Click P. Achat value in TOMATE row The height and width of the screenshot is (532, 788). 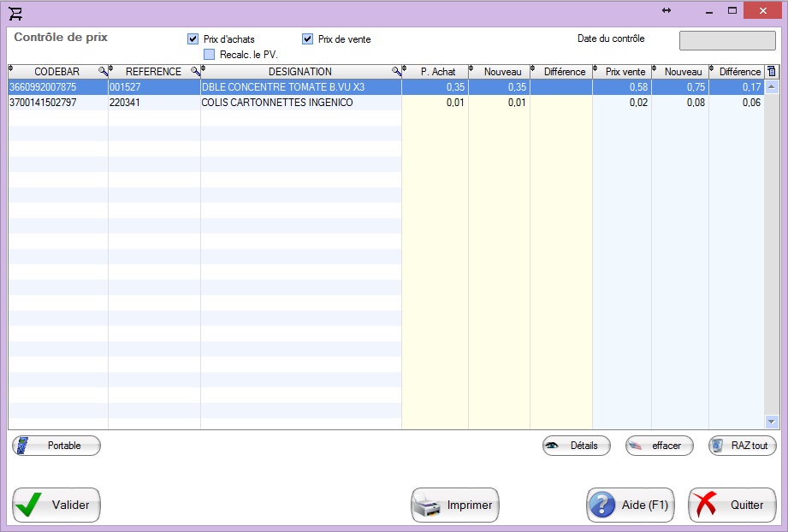[435, 87]
